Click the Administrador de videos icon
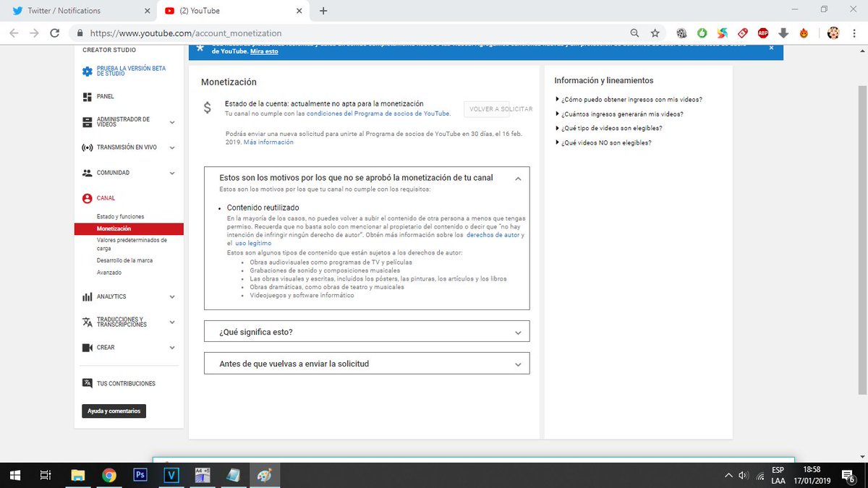 [x=87, y=122]
